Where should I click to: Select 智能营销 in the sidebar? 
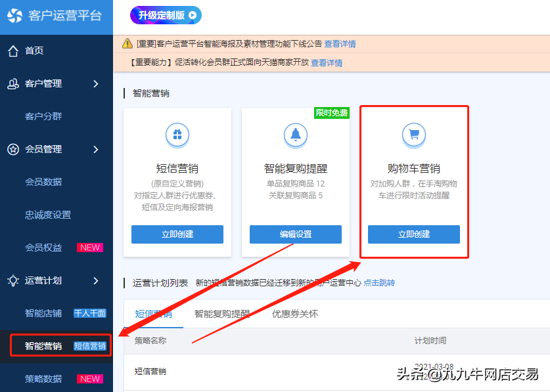43,346
